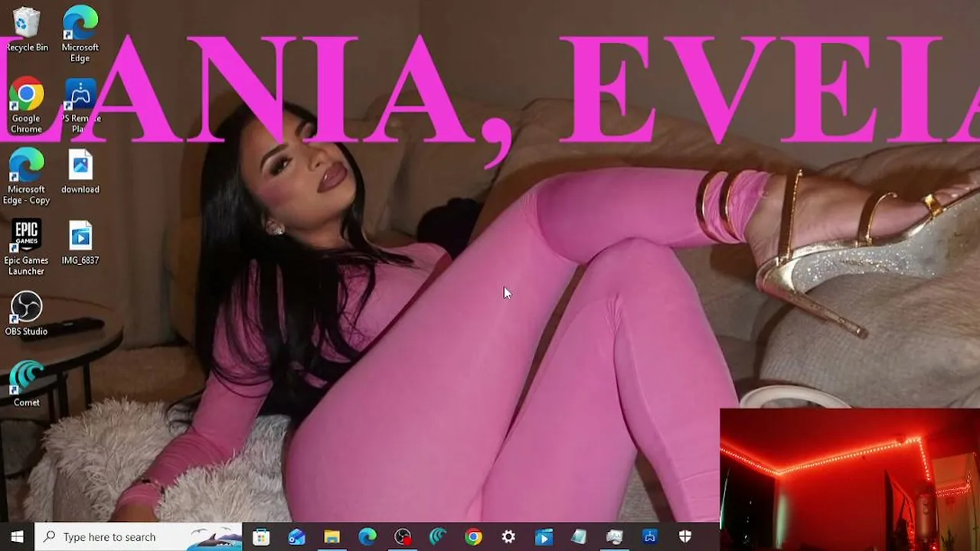
Task: Switch to OBS Studio in the taskbar
Action: pyautogui.click(x=403, y=537)
